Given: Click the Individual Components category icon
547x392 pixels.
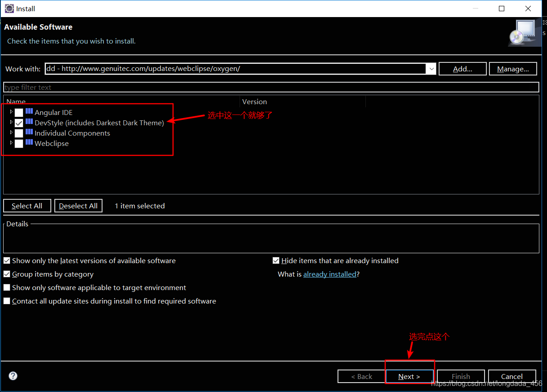Looking at the screenshot, I should [29, 132].
